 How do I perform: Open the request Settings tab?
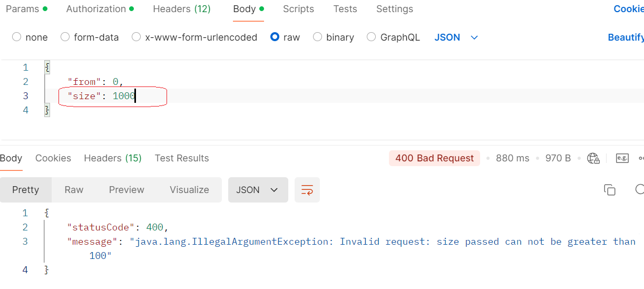395,9
